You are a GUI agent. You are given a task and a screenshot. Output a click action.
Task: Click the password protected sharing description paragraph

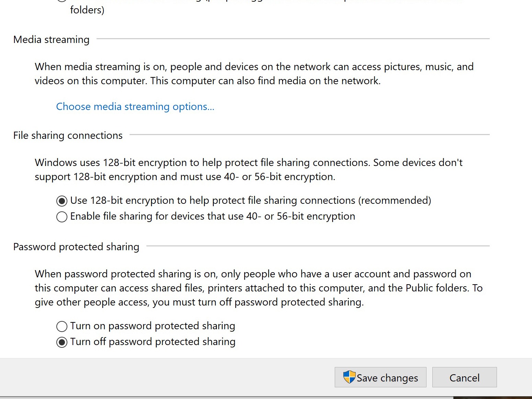click(258, 288)
